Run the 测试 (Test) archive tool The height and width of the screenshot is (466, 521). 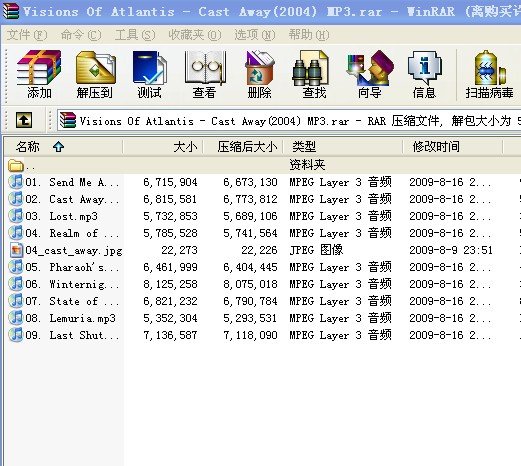pos(150,74)
